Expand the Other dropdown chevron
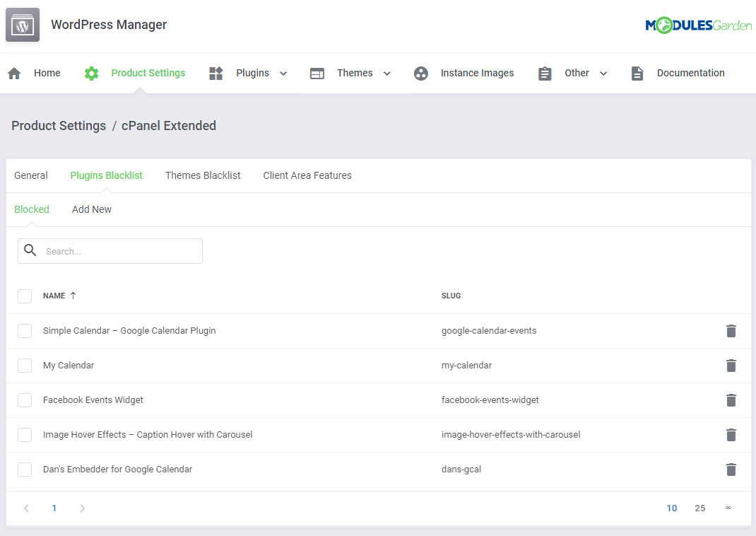This screenshot has height=536, width=756. pyautogui.click(x=603, y=74)
